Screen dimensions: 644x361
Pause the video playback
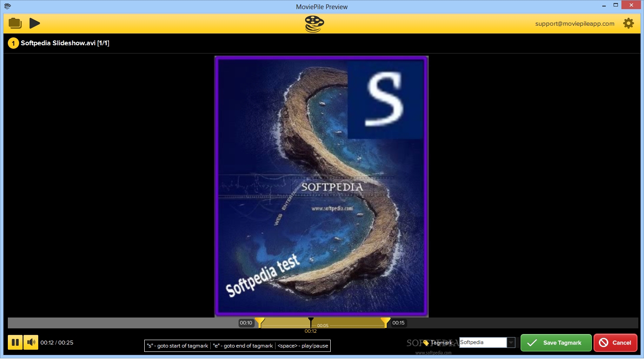point(15,342)
